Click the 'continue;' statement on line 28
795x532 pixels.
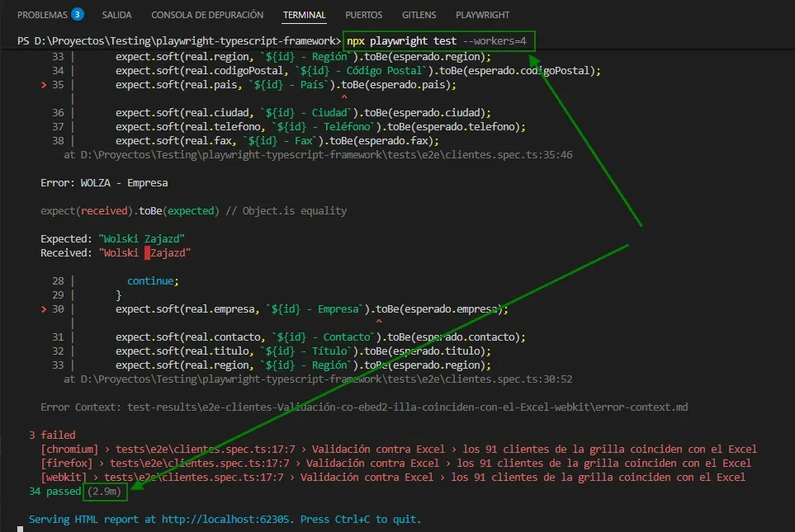pos(153,280)
